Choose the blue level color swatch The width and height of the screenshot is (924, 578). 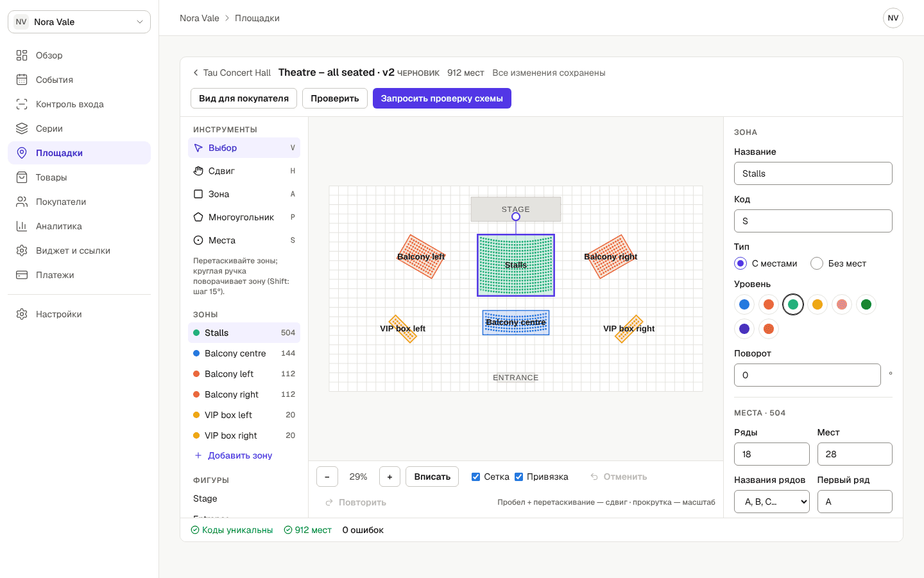tap(744, 304)
